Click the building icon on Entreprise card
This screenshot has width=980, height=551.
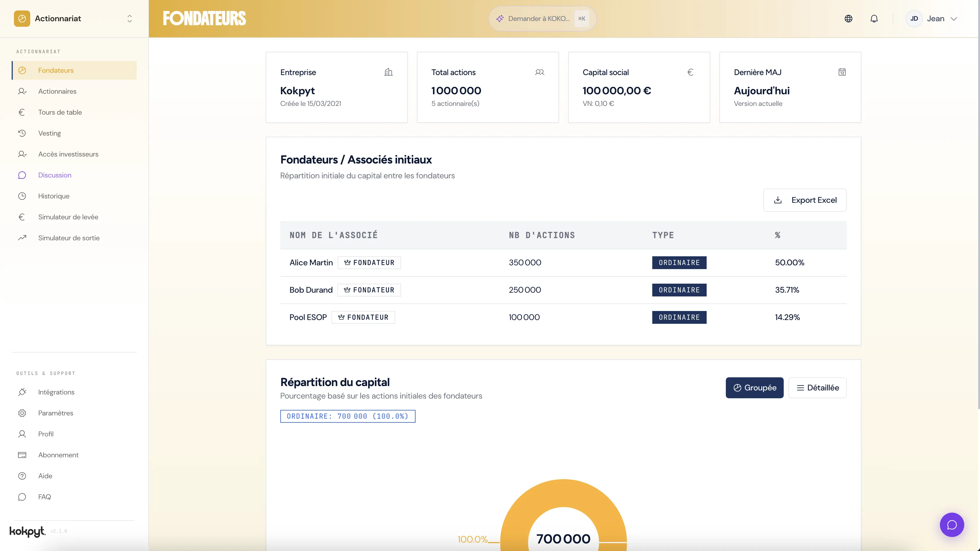389,72
